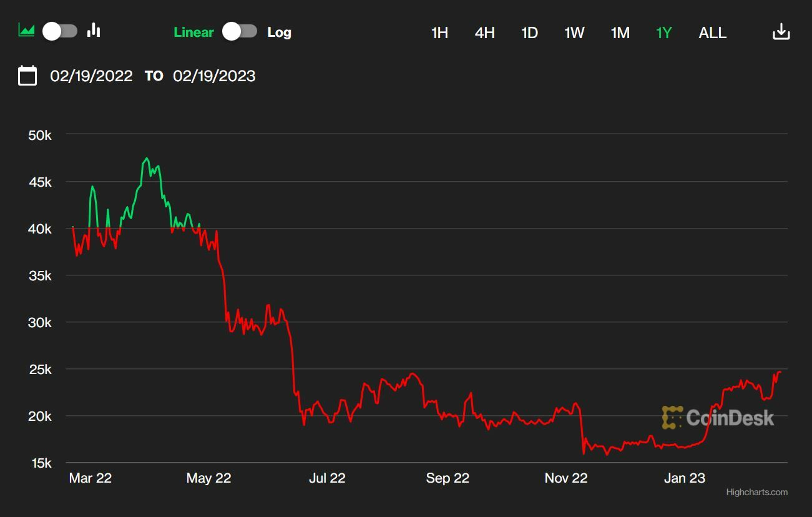Select the 1H time range
The width and height of the screenshot is (812, 517).
pos(440,33)
